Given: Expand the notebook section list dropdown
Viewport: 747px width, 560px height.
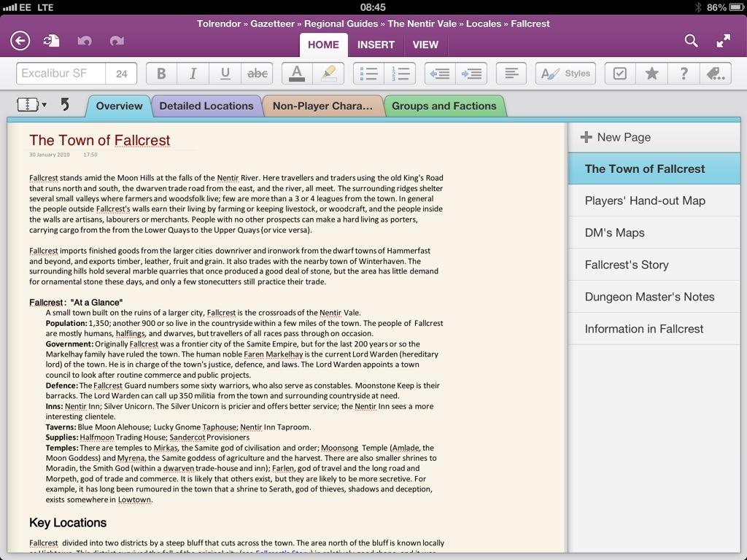Looking at the screenshot, I should 31,105.
